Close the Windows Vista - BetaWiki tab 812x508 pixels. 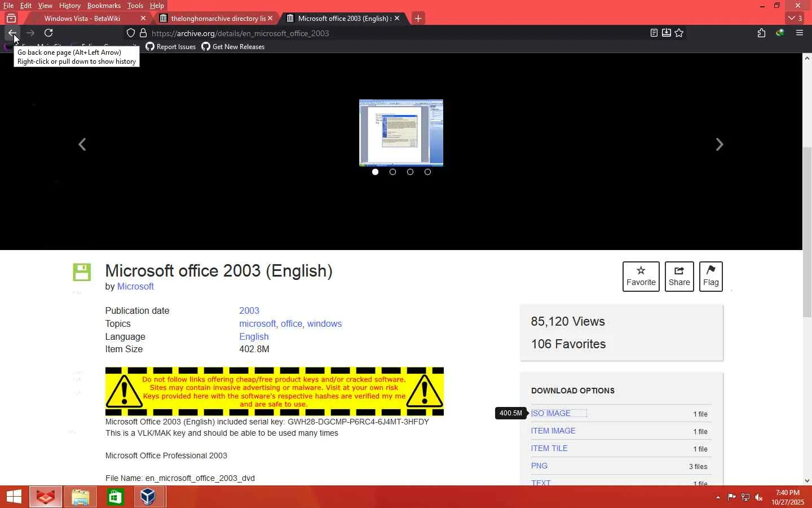click(x=143, y=18)
